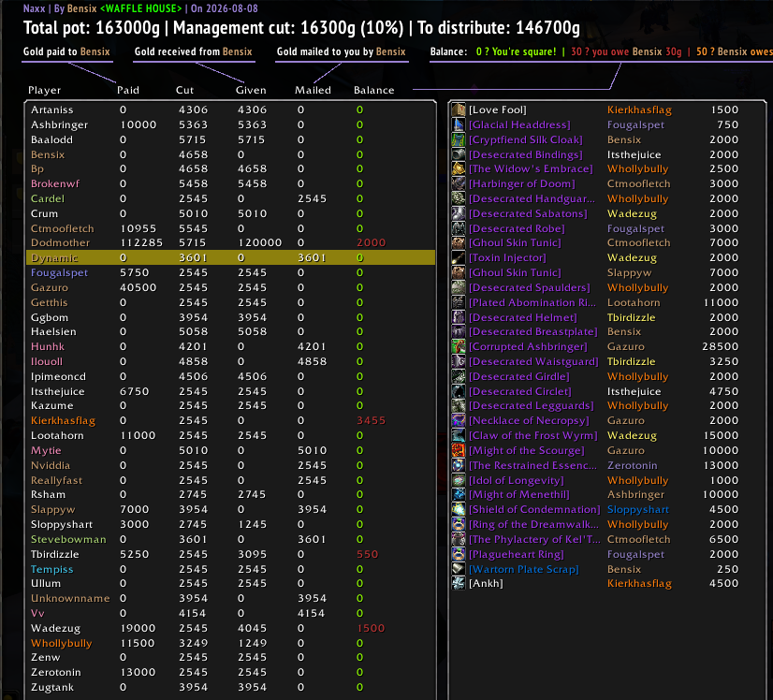Click Tbirdizzle's red 550 balance
Screen dimensions: 773x700
367,554
